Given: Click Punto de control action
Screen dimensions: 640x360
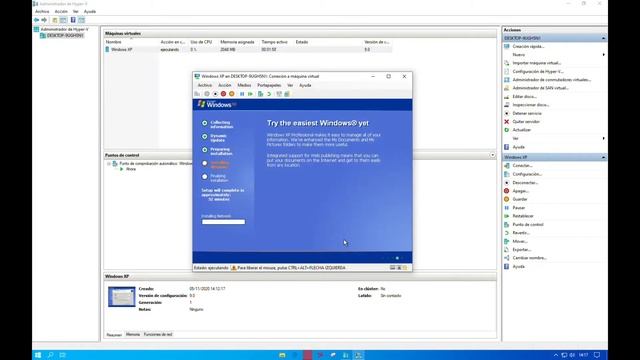Looking at the screenshot, I should click(528, 224).
